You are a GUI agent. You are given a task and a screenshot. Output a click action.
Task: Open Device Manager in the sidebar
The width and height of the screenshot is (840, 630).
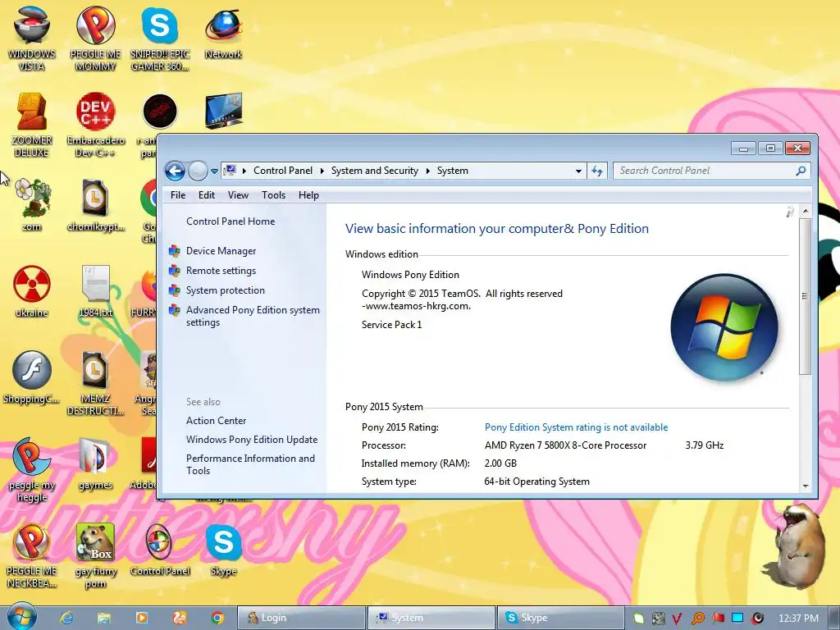[x=221, y=251]
